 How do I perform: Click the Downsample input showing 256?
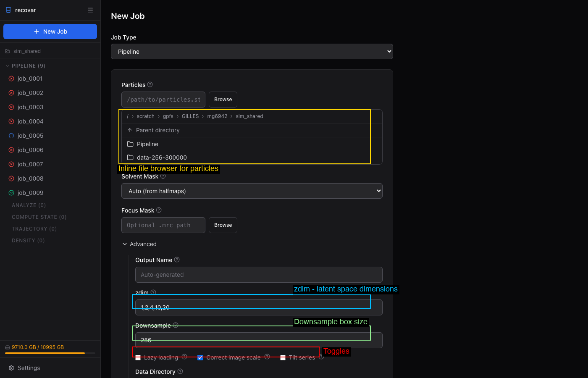(x=259, y=340)
